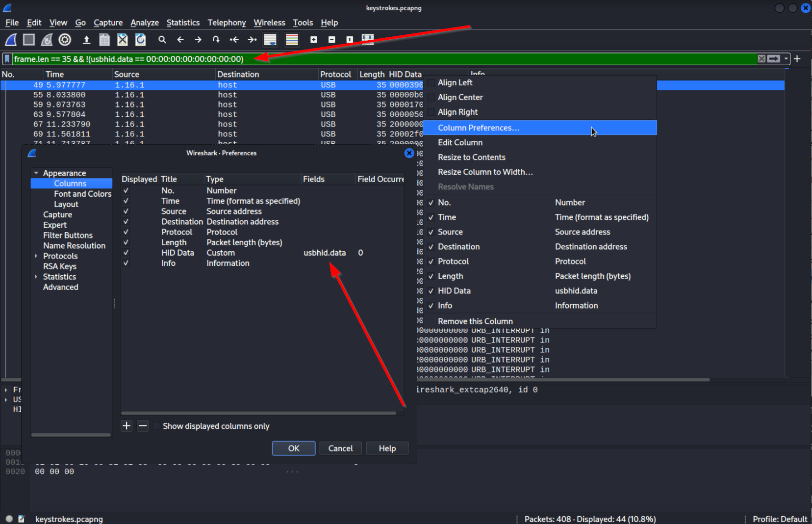The height and width of the screenshot is (524, 812).
Task: Click expert information status circle
Action: (9, 519)
